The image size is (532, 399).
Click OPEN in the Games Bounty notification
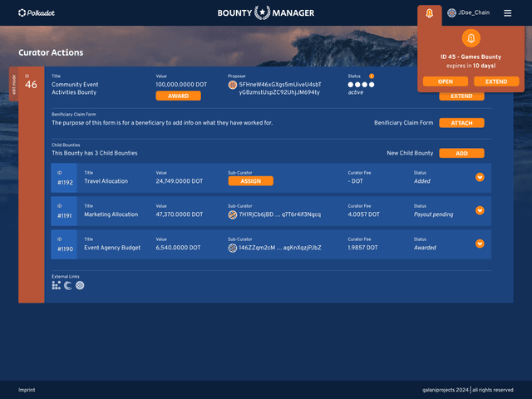pyautogui.click(x=446, y=81)
